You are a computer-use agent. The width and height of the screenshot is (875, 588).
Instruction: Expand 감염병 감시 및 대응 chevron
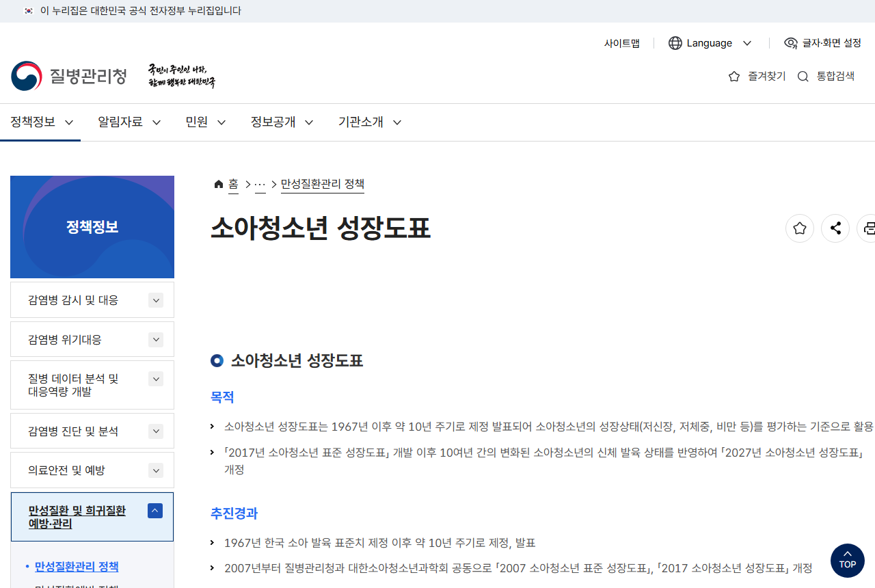(x=156, y=300)
